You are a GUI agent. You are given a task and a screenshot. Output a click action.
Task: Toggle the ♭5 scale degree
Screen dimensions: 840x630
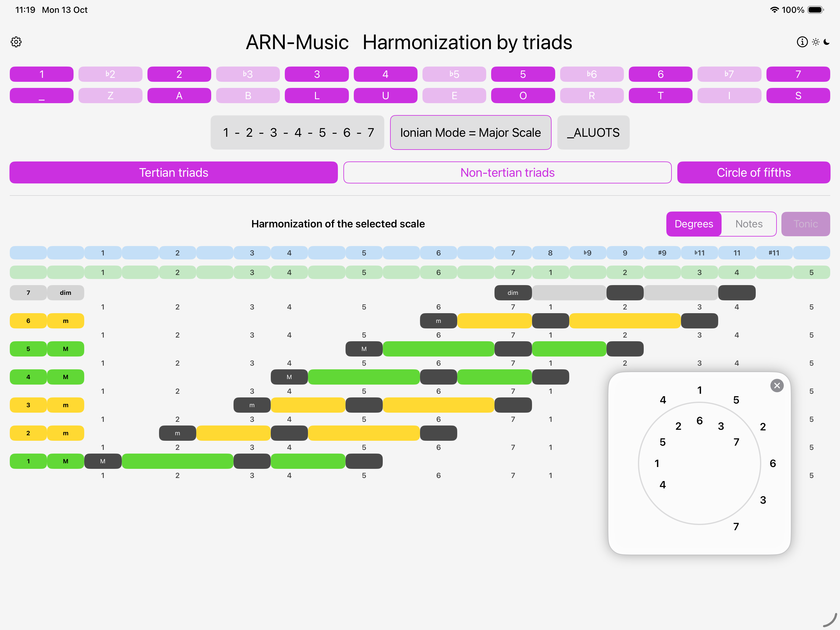pyautogui.click(x=454, y=74)
